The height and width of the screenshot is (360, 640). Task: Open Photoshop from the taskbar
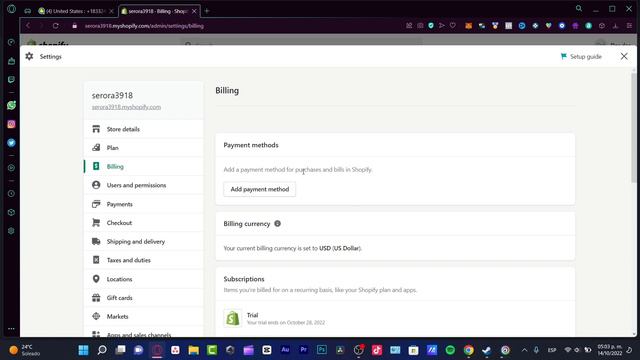point(322,350)
